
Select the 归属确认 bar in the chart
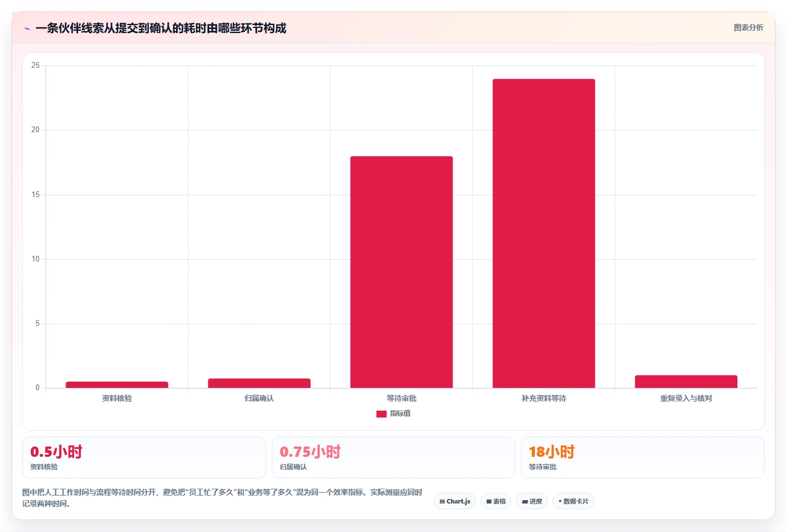[259, 383]
